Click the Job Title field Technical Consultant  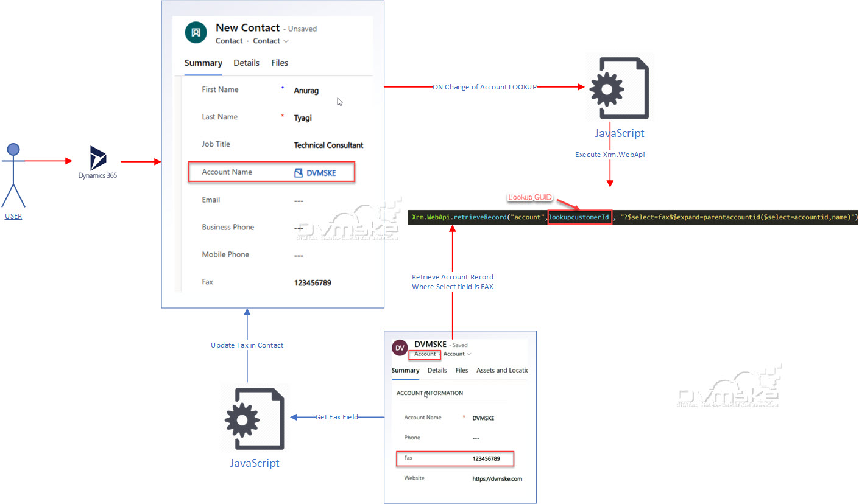(x=328, y=145)
